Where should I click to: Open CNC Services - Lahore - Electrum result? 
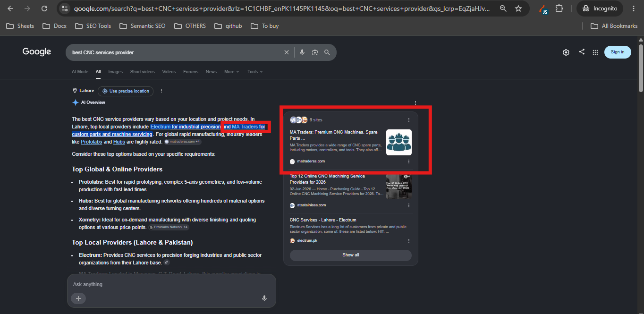pos(323,220)
